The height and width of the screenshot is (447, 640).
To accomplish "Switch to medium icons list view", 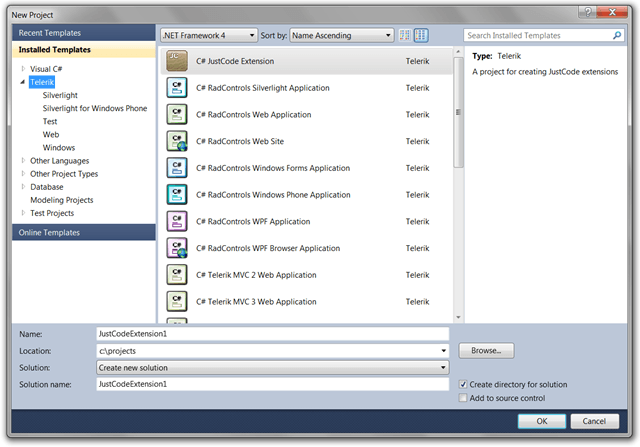I will tap(421, 36).
